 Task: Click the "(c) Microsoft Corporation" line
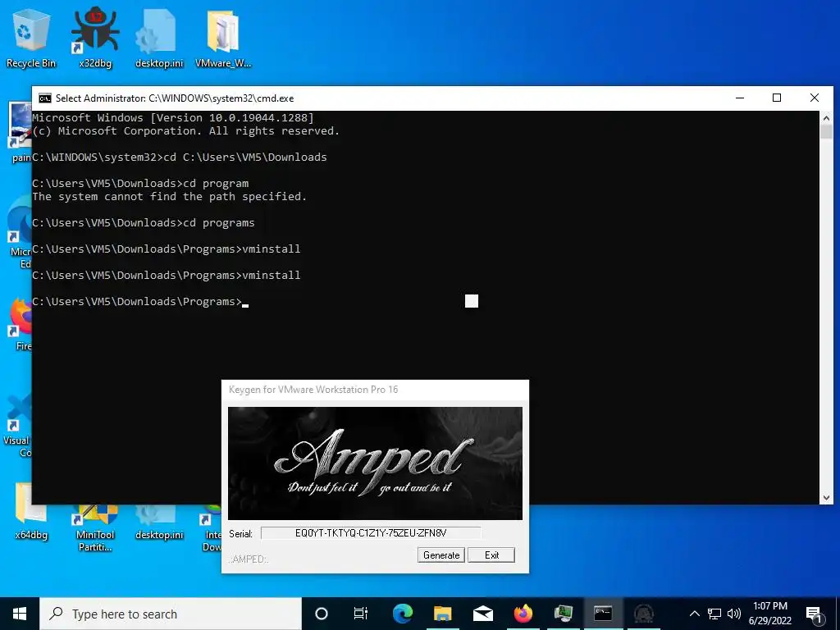[186, 130]
